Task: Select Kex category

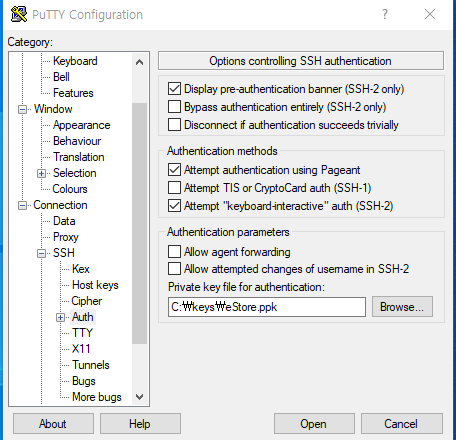Action: 81,269
